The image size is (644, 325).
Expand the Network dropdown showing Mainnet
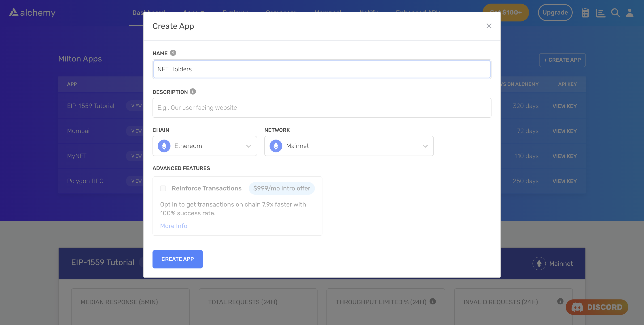coord(349,146)
